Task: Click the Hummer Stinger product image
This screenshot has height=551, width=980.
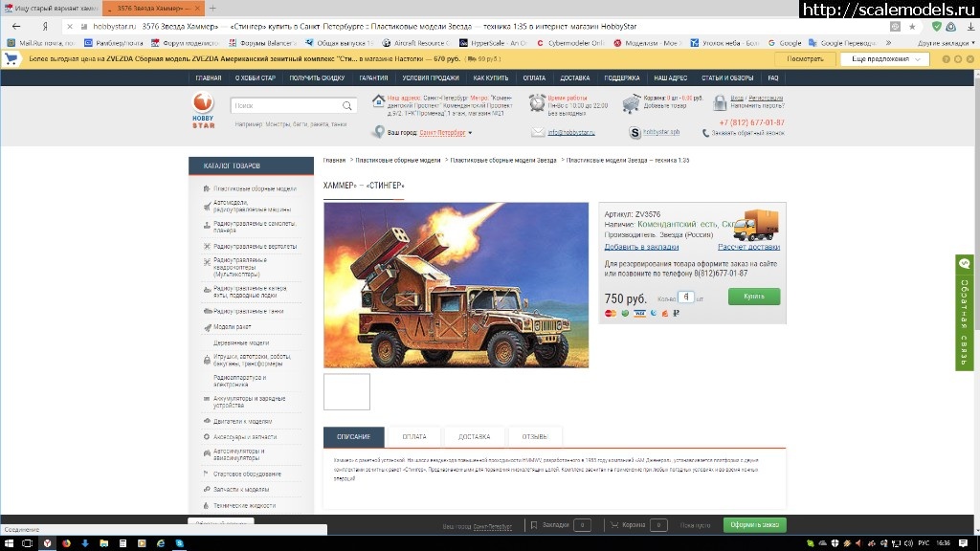Action: click(x=457, y=285)
